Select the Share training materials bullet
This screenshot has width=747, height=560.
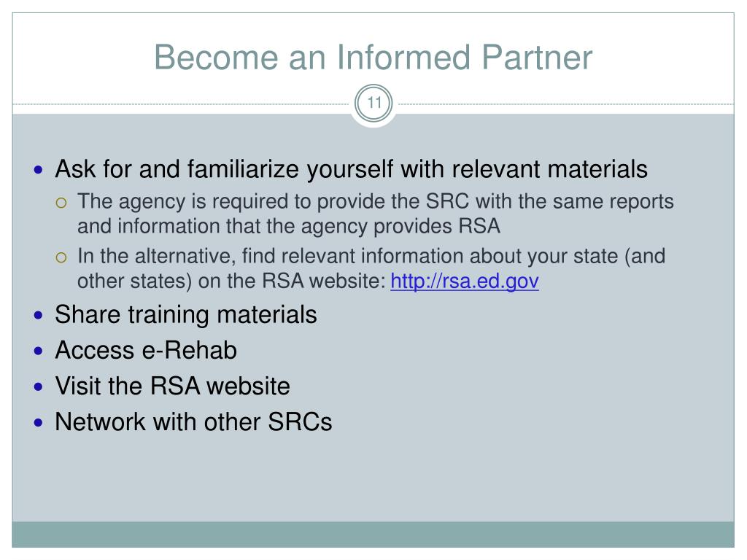click(186, 315)
